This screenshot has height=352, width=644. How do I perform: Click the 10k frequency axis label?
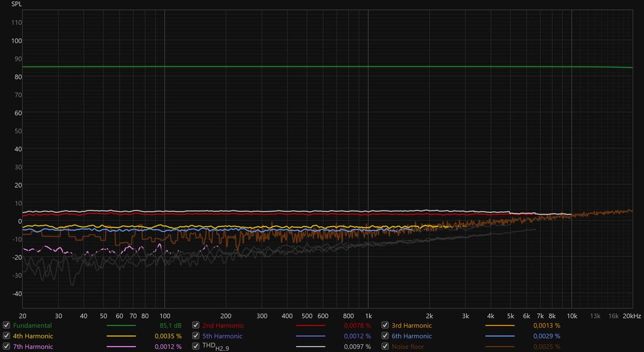click(x=572, y=316)
